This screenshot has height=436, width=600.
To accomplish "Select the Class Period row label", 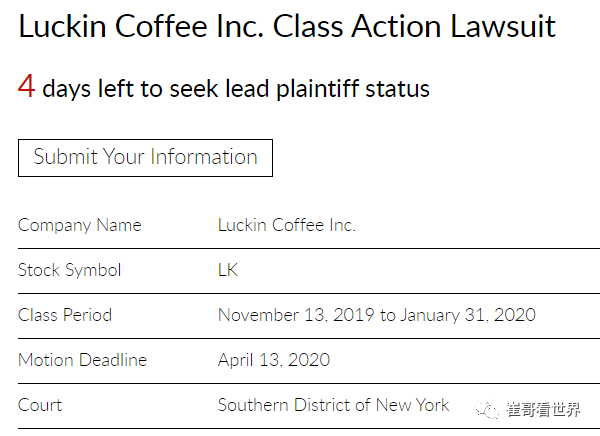I will 65,315.
